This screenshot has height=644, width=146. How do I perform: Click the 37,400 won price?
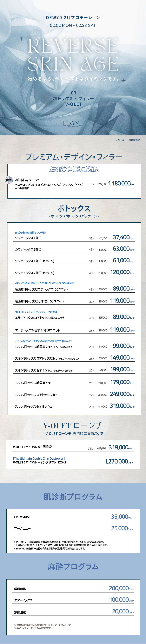click(121, 237)
